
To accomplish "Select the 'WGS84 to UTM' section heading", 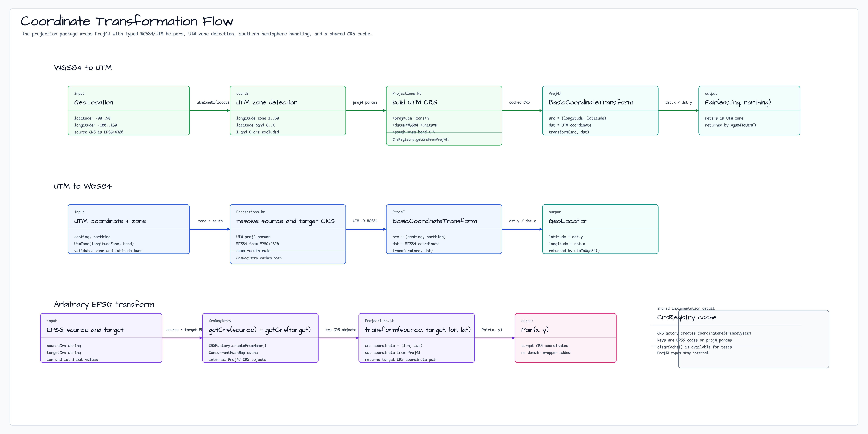I will 83,67.
